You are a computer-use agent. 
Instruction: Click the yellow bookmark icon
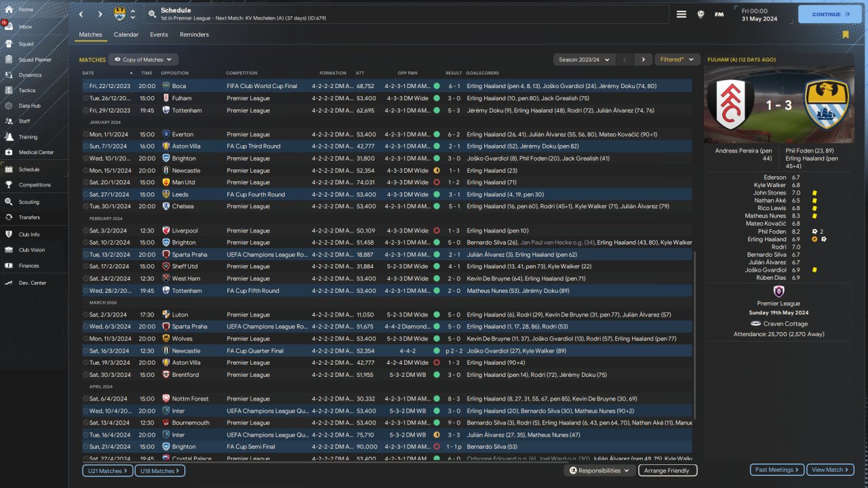click(846, 35)
